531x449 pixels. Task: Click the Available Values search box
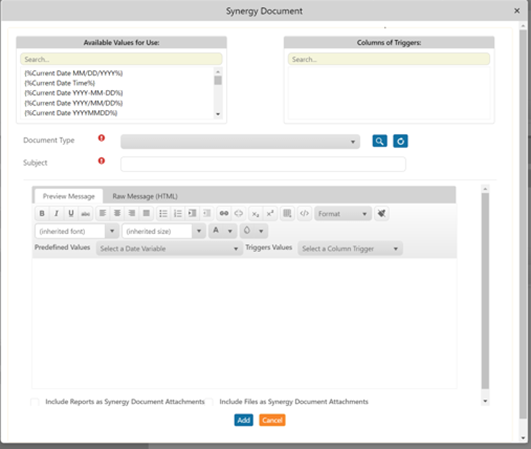point(121,59)
